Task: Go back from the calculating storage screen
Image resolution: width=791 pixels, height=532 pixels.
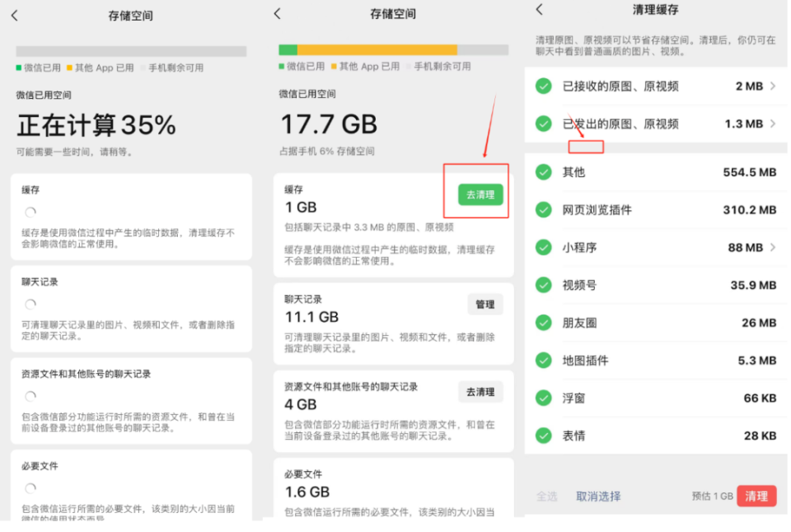Action: 14,16
